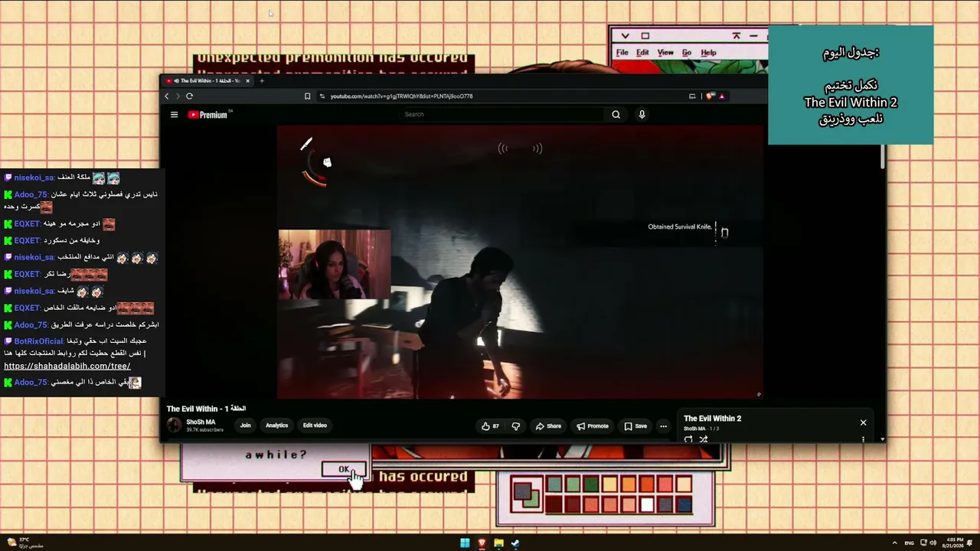This screenshot has width=980, height=551.
Task: Click the '39.7K subscribers' text
Action: coord(204,430)
